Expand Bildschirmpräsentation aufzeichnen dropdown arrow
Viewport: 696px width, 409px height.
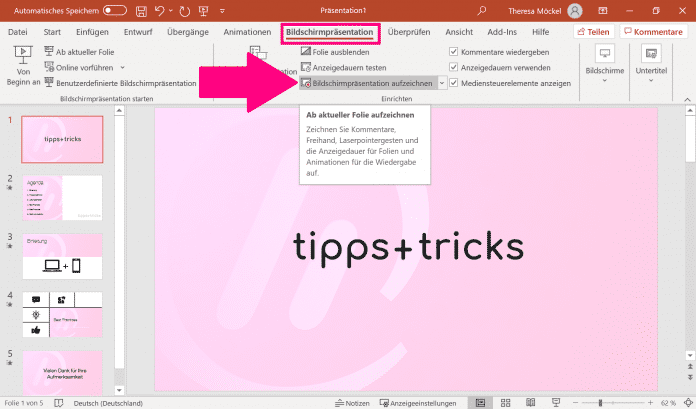tap(442, 83)
